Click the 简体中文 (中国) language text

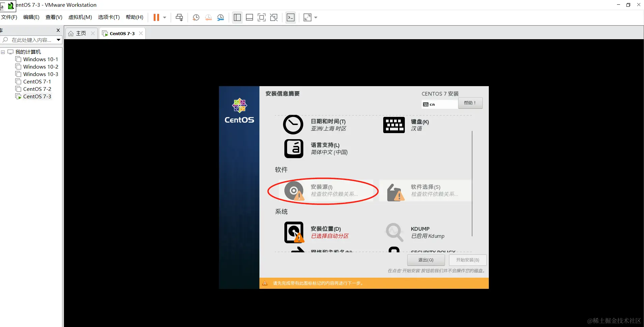[329, 152]
